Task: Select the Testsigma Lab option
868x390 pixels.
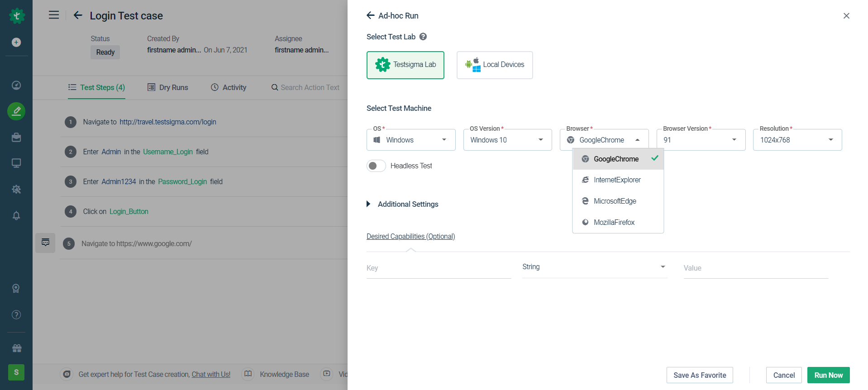Action: tap(405, 65)
